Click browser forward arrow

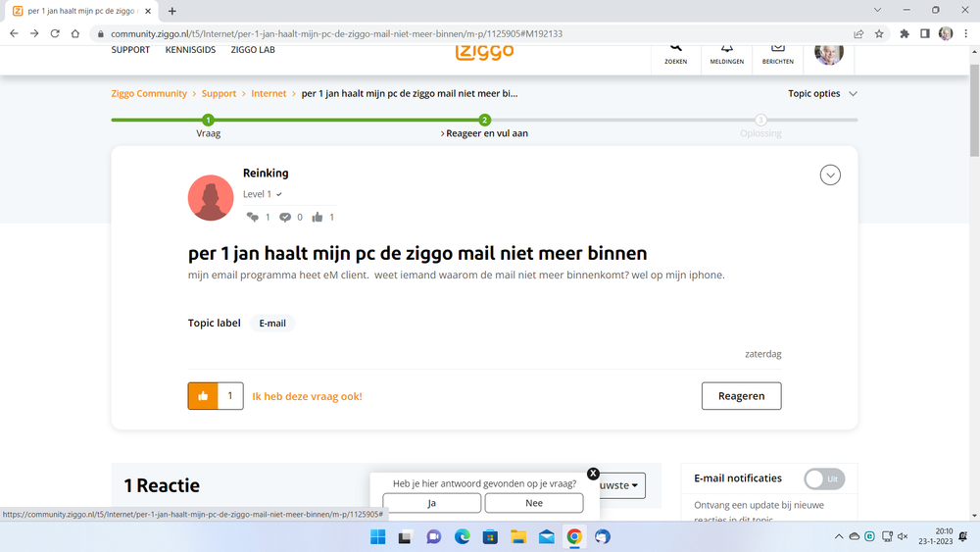(34, 33)
